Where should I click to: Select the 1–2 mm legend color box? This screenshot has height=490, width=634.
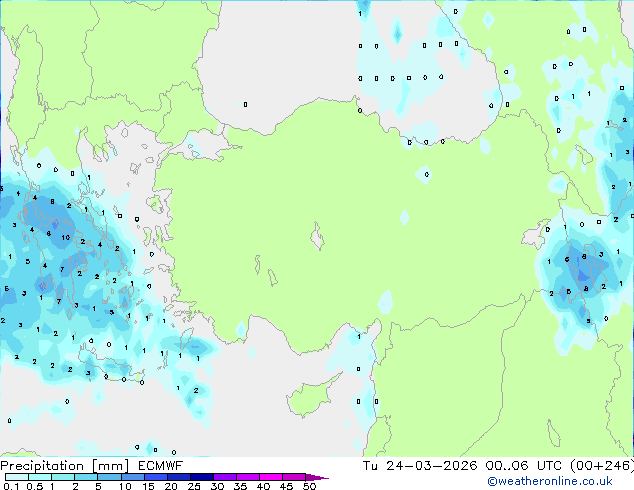coord(63,477)
